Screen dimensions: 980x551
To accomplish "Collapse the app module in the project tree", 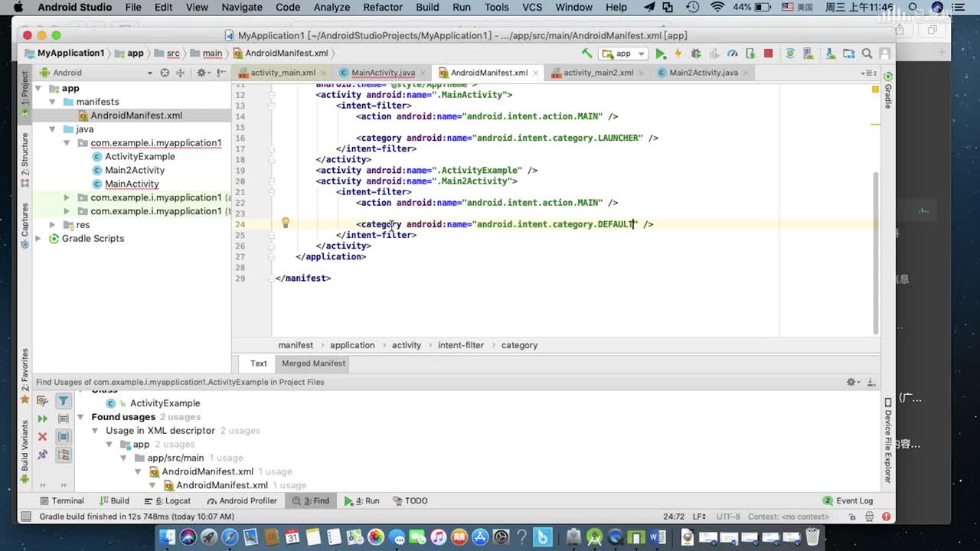I will tap(38, 89).
